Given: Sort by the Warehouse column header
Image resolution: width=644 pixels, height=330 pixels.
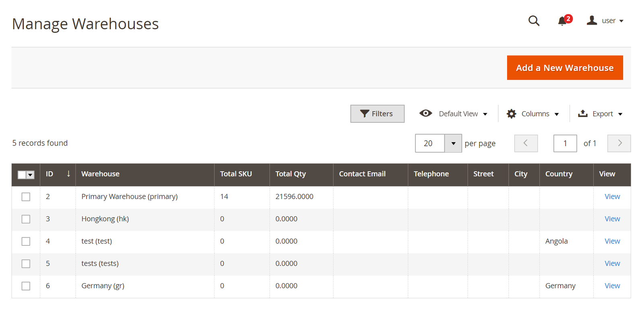Looking at the screenshot, I should [145, 174].
